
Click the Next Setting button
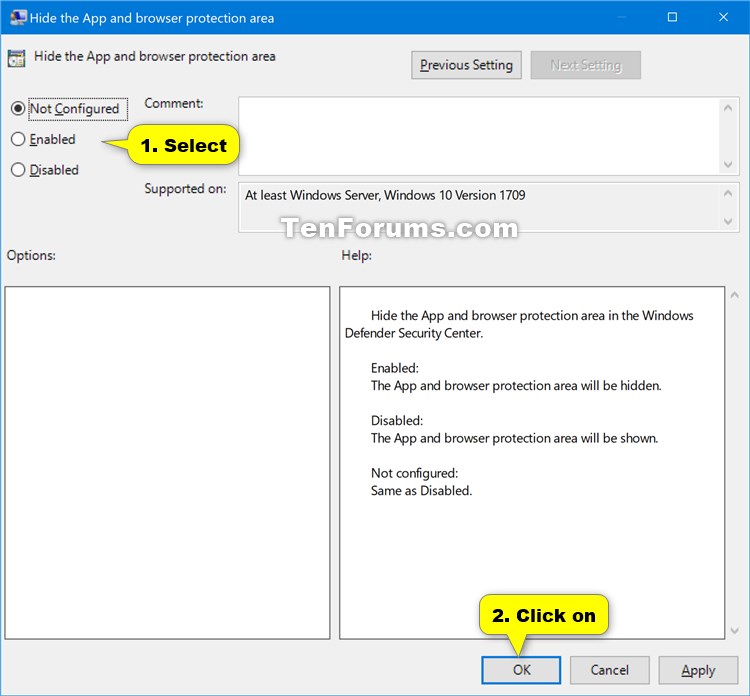[x=585, y=65]
